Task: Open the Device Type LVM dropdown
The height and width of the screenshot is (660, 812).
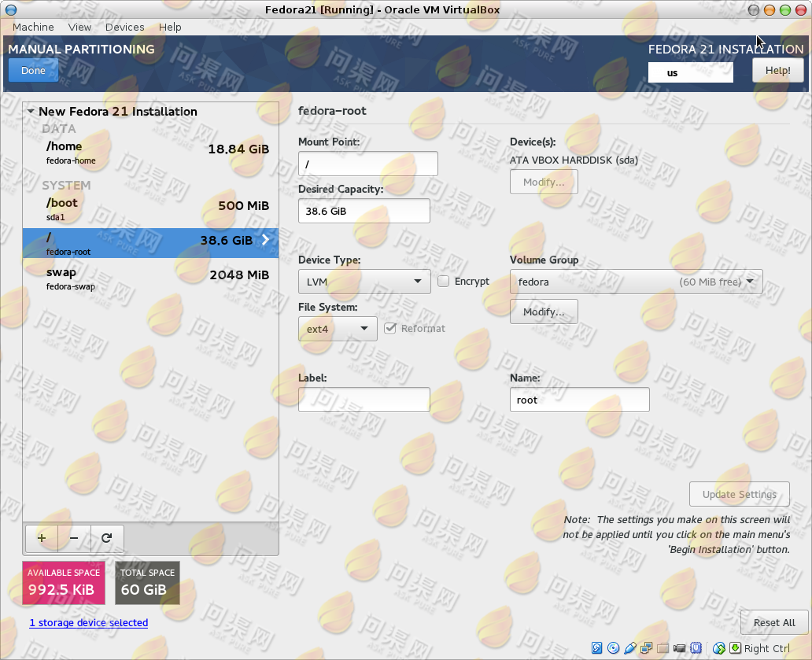Action: tap(364, 282)
